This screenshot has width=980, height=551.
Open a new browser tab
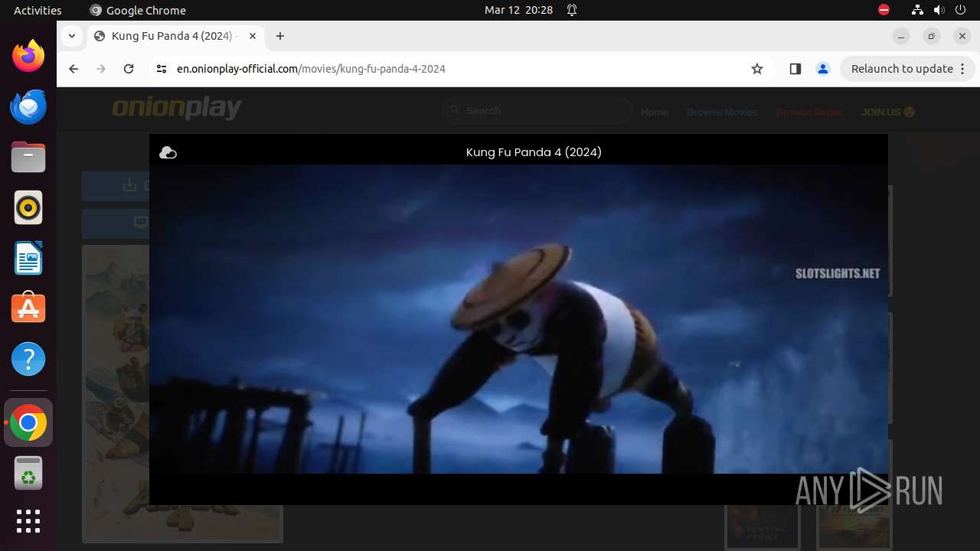280,36
